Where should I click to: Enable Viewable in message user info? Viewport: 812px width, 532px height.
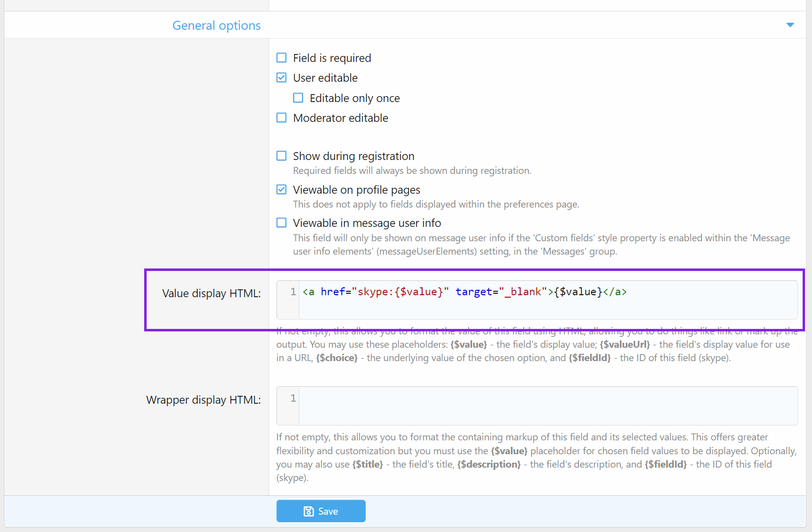(281, 223)
